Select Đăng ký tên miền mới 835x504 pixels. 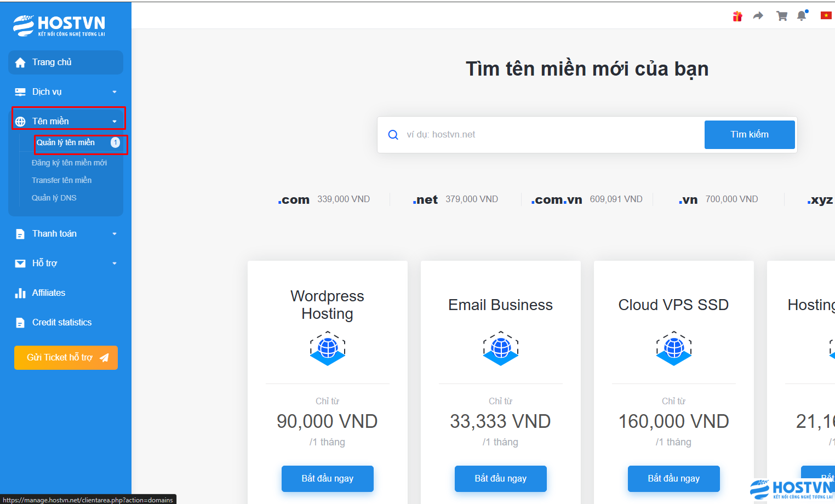[x=69, y=163]
